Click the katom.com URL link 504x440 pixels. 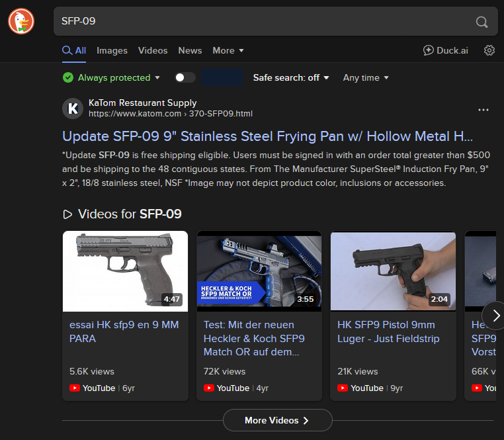pyautogui.click(x=171, y=114)
